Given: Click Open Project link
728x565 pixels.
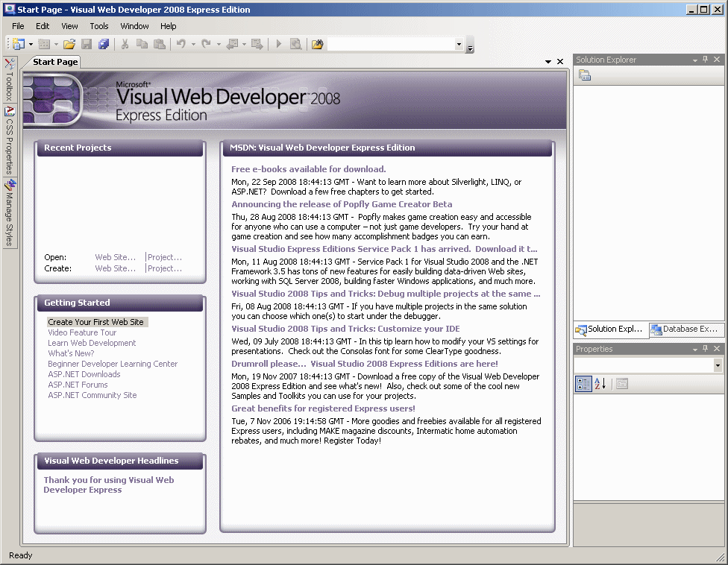Looking at the screenshot, I should [165, 257].
